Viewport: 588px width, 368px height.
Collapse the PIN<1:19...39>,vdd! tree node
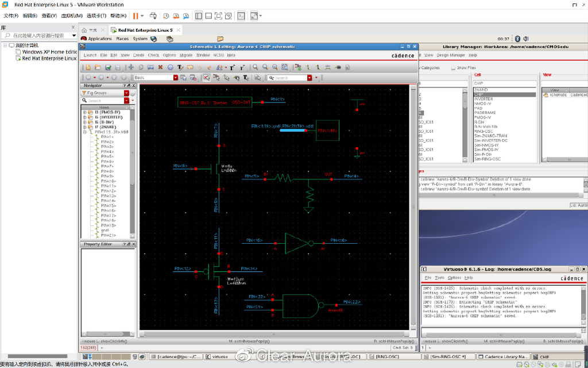click(x=85, y=132)
